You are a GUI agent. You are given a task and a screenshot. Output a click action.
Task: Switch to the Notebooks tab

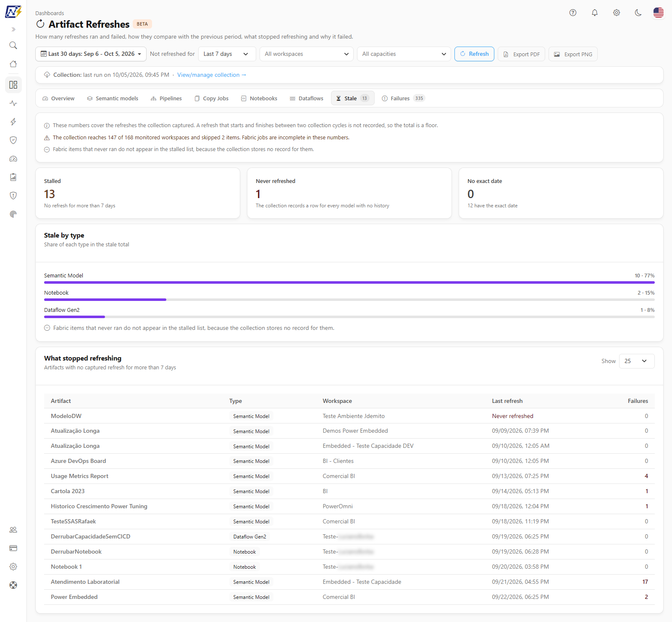(259, 98)
